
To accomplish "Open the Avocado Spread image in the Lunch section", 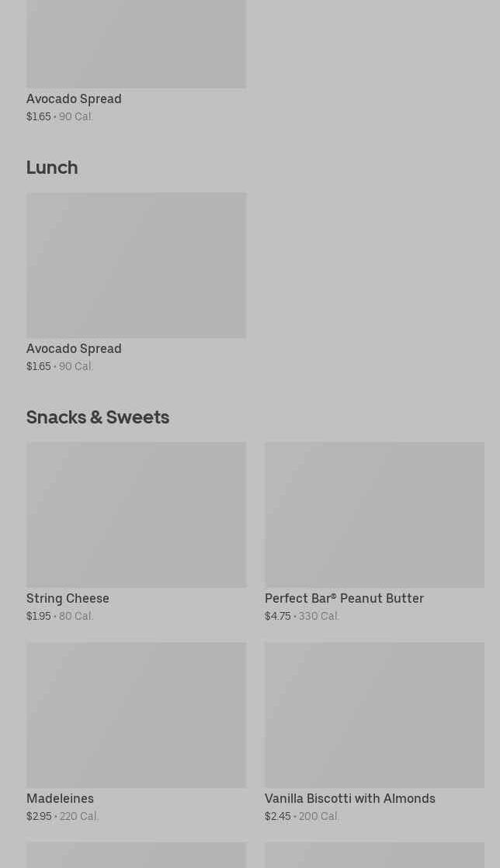I will coord(136,265).
